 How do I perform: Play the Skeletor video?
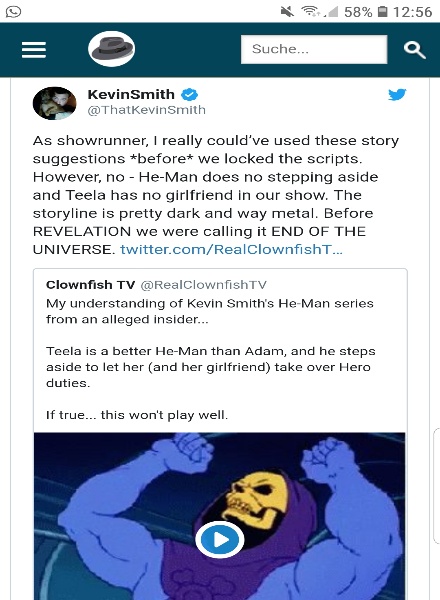[x=220, y=540]
